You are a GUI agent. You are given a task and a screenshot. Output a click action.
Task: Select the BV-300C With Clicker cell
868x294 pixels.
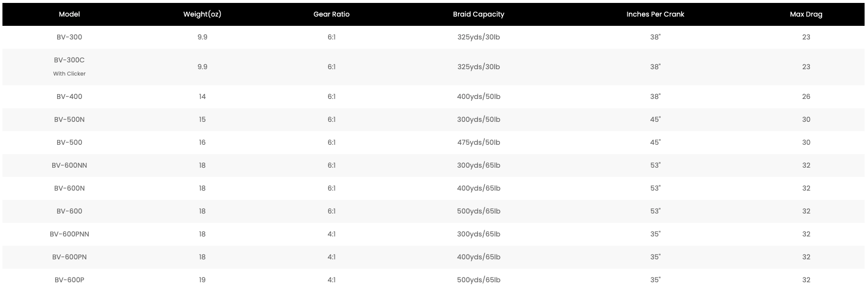[x=69, y=66]
